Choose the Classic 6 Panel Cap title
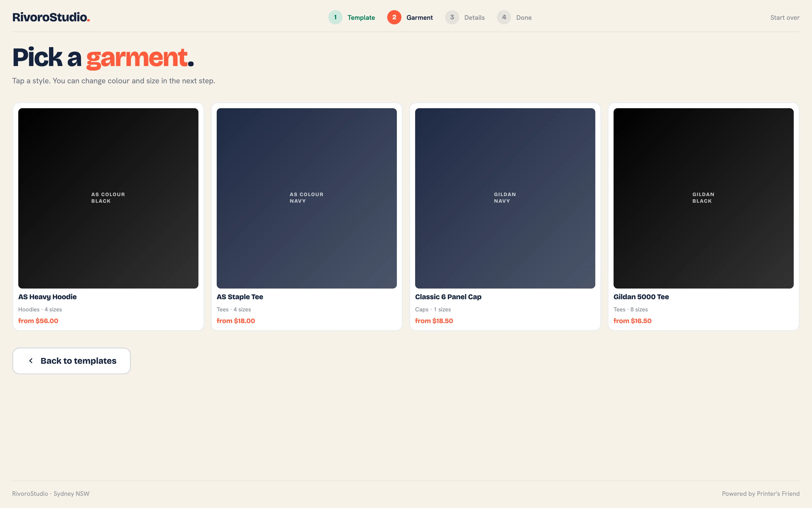The image size is (812, 508). point(448,297)
